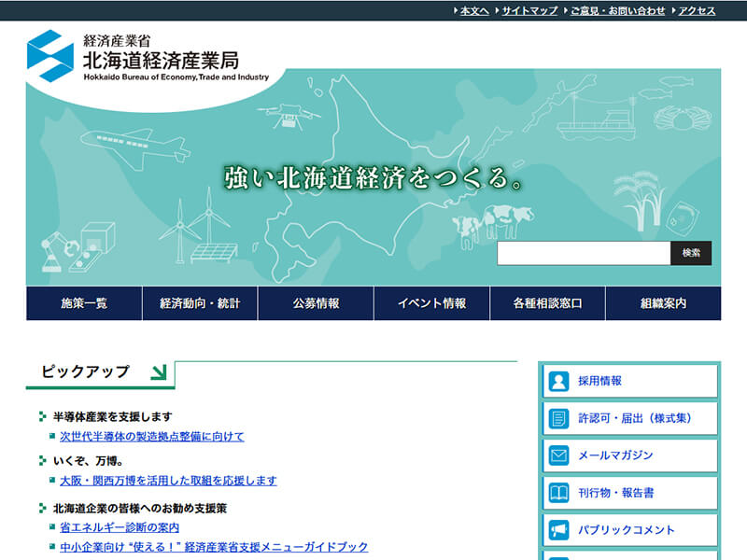Click the book icon beside 刊行物・報告書
The height and width of the screenshot is (560, 747).
[558, 493]
